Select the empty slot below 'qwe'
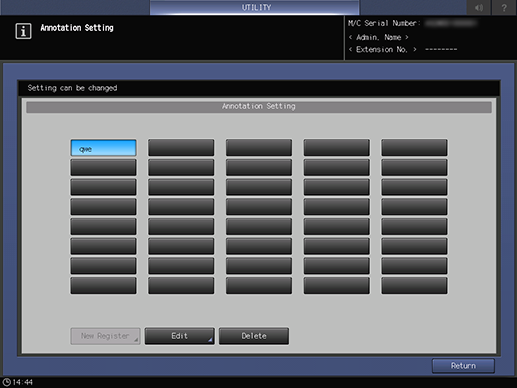This screenshot has width=517, height=388. click(103, 168)
